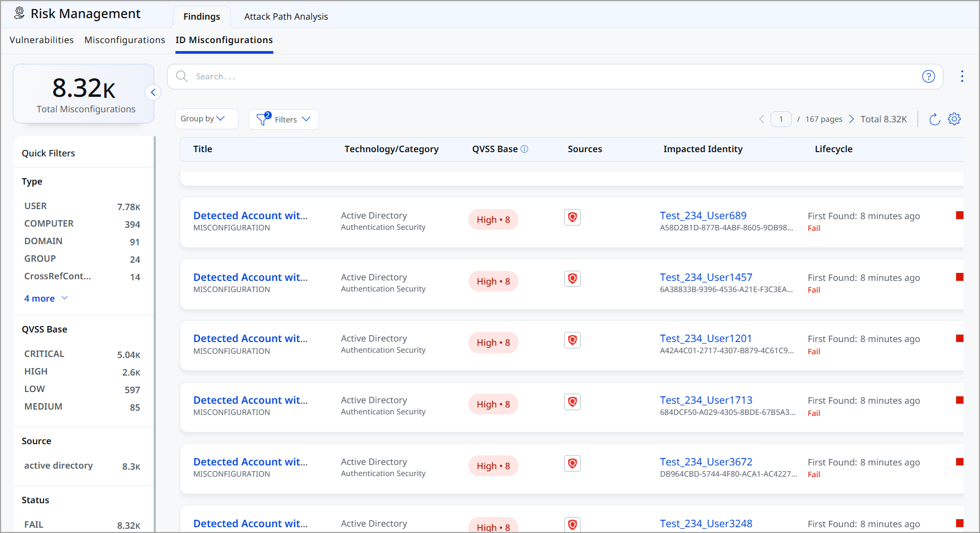Go to the next results page
The height and width of the screenshot is (533, 980).
point(851,119)
